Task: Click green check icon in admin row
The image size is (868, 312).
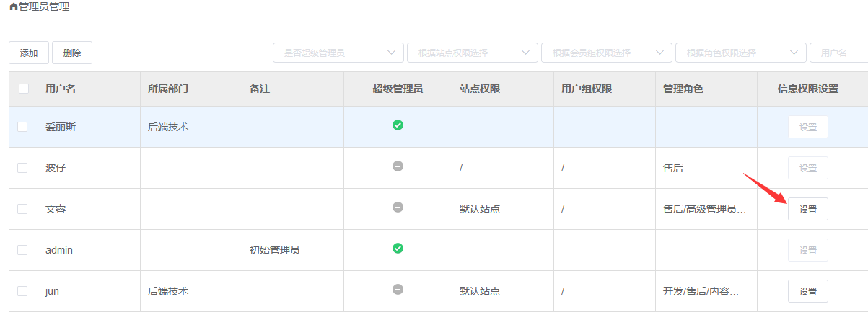Action: point(398,249)
